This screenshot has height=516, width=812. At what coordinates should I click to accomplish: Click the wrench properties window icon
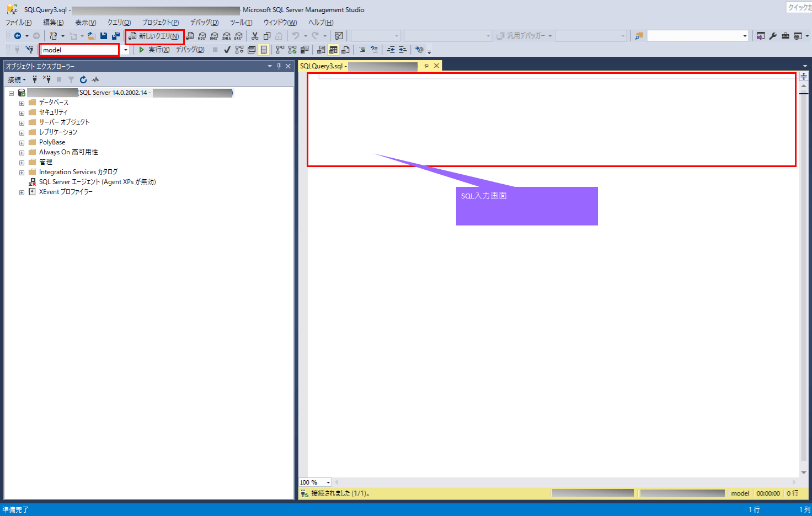pos(773,36)
